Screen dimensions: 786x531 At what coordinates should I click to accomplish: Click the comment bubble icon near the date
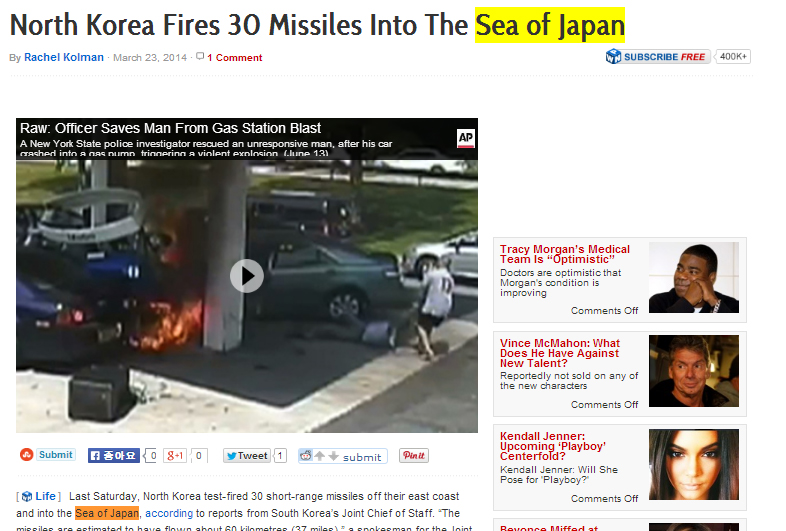(200, 56)
